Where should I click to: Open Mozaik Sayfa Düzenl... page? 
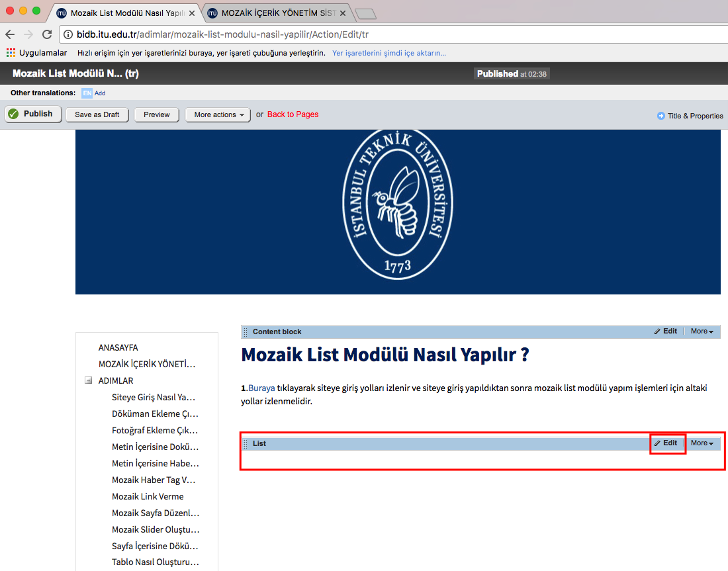point(156,513)
